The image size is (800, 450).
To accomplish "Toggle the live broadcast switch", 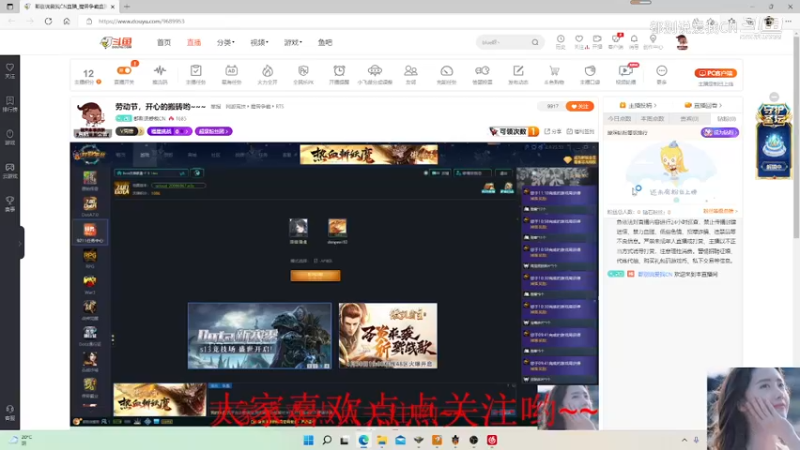I will tap(124, 70).
